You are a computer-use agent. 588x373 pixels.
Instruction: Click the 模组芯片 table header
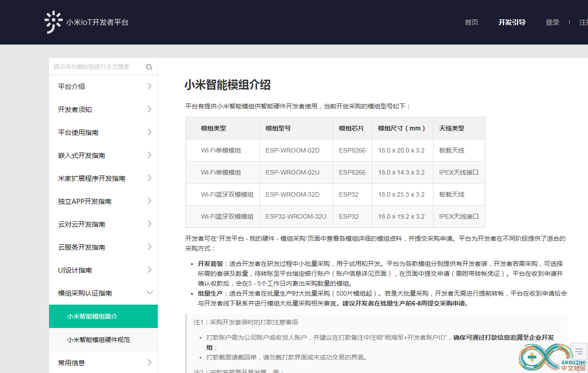click(x=352, y=128)
